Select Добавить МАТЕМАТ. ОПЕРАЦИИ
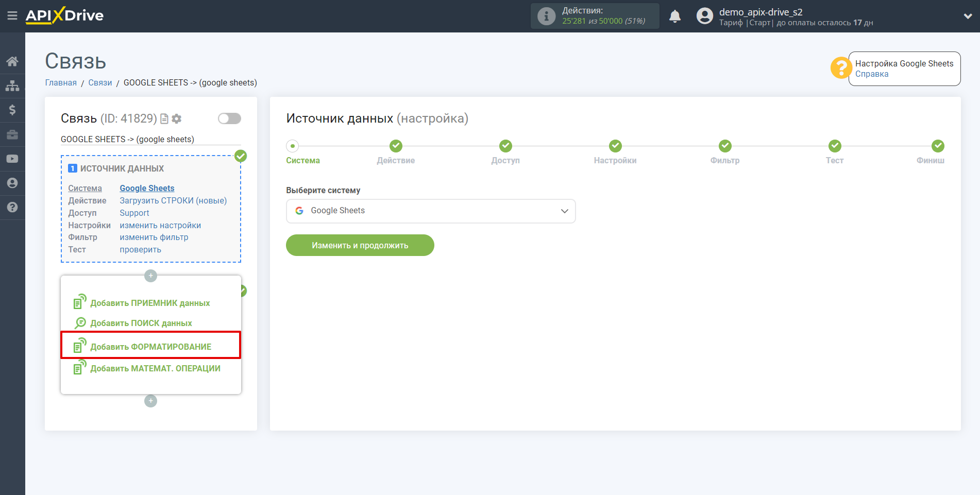Image resolution: width=980 pixels, height=495 pixels. (147, 368)
